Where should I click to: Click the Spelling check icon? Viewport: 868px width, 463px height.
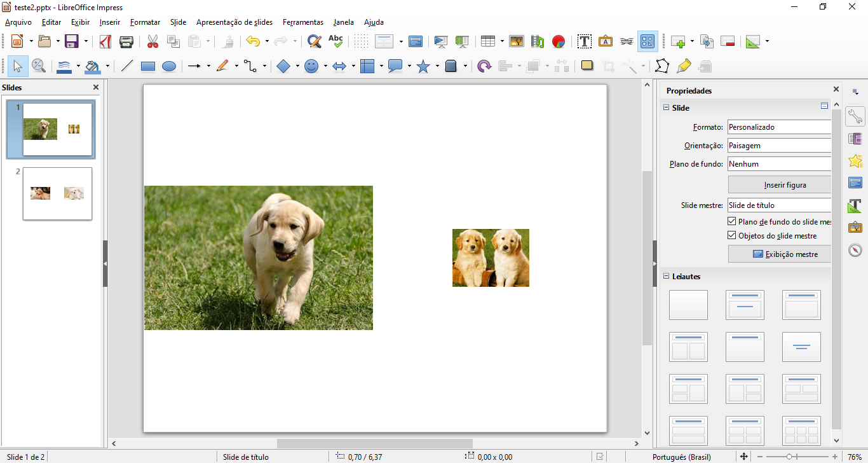pyautogui.click(x=336, y=42)
